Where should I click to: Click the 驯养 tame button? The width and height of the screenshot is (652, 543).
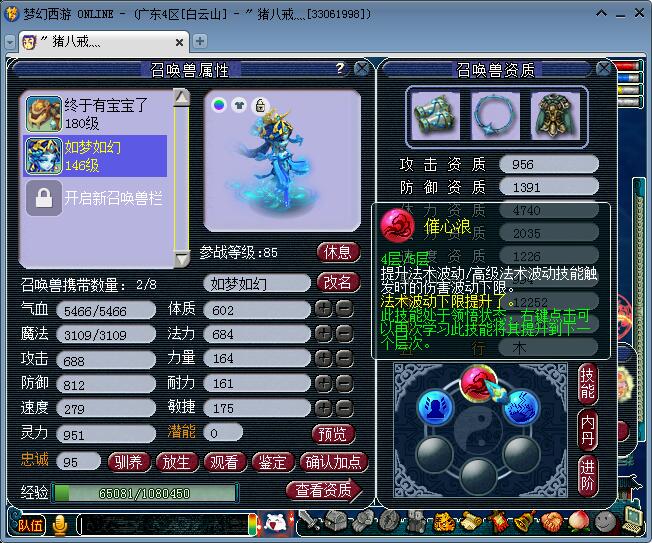[x=129, y=462]
